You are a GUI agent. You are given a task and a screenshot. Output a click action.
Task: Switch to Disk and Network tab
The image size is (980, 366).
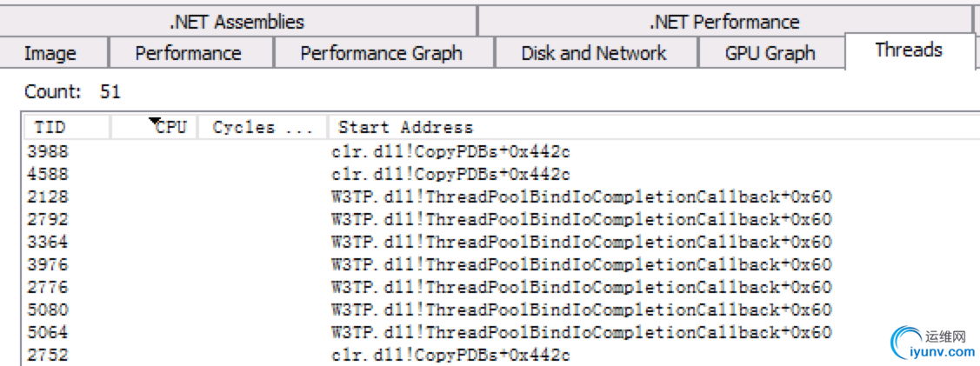click(x=596, y=53)
